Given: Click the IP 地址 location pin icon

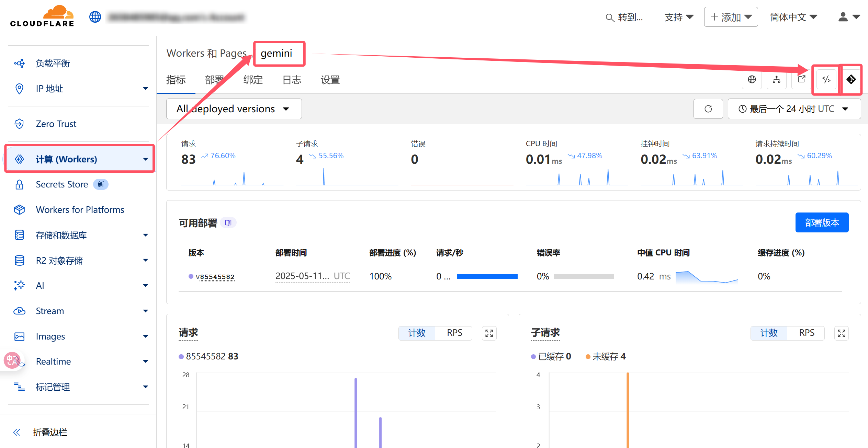Looking at the screenshot, I should 20,89.
